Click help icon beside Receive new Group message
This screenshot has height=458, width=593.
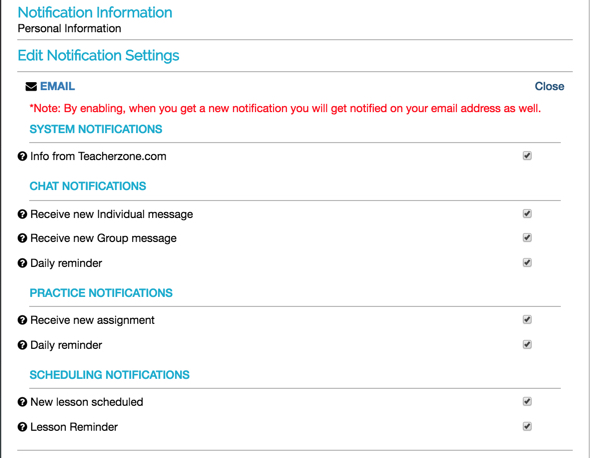(x=22, y=238)
